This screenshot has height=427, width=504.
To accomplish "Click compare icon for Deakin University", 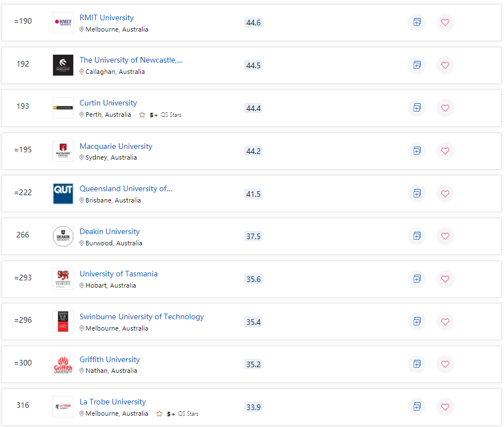I will [417, 236].
